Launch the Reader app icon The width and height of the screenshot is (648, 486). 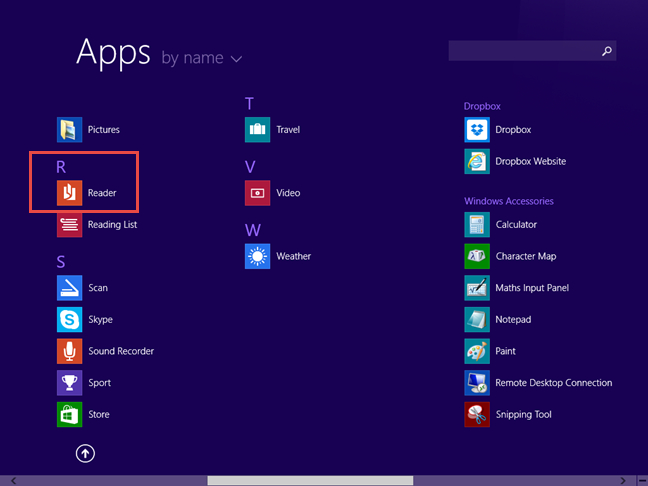pyautogui.click(x=69, y=193)
